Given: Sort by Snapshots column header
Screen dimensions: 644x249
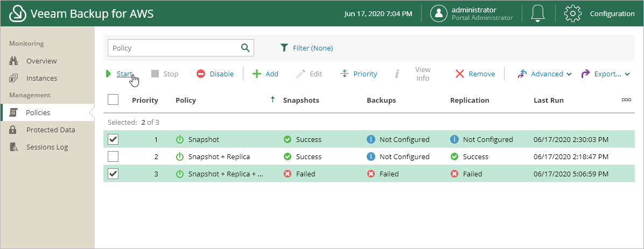Looking at the screenshot, I should tap(301, 100).
